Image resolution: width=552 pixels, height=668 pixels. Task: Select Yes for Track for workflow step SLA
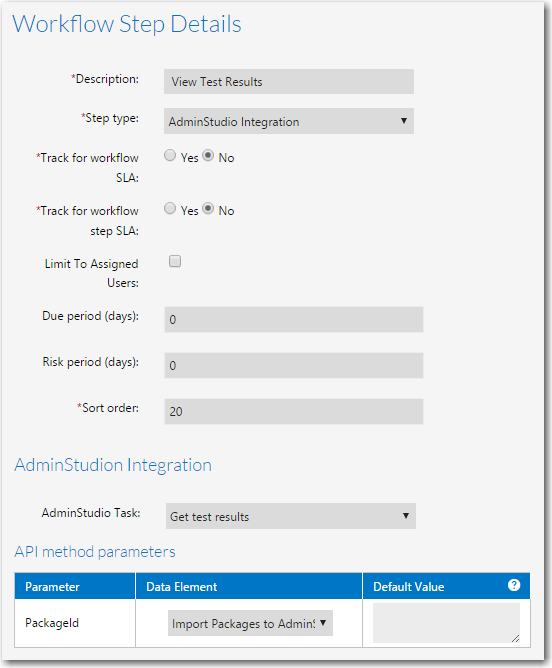click(170, 208)
